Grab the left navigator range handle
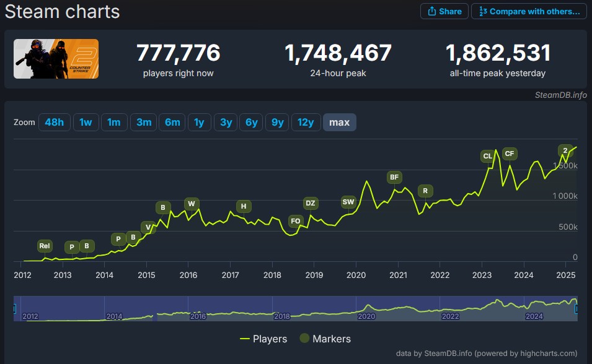The width and height of the screenshot is (592, 364). coord(14,309)
